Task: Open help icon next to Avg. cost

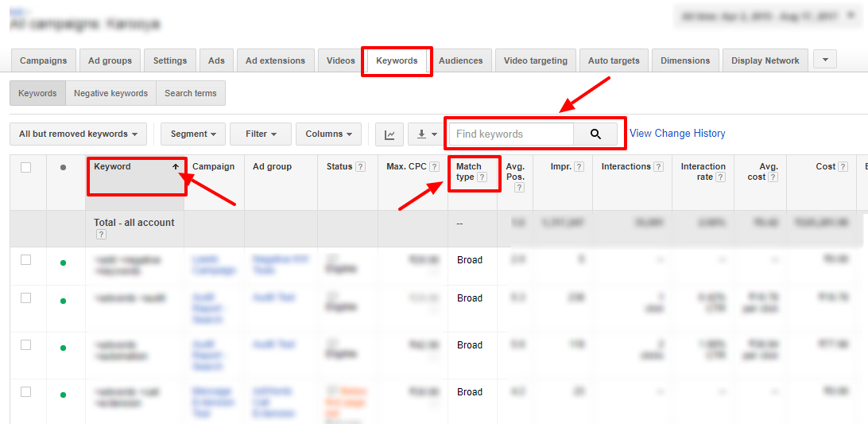Action: [773, 177]
